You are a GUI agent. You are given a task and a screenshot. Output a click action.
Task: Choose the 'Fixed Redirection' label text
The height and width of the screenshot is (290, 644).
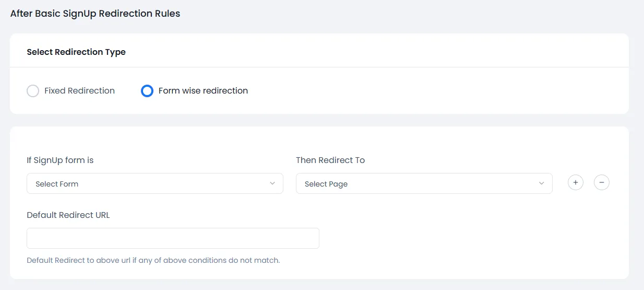[x=79, y=91]
